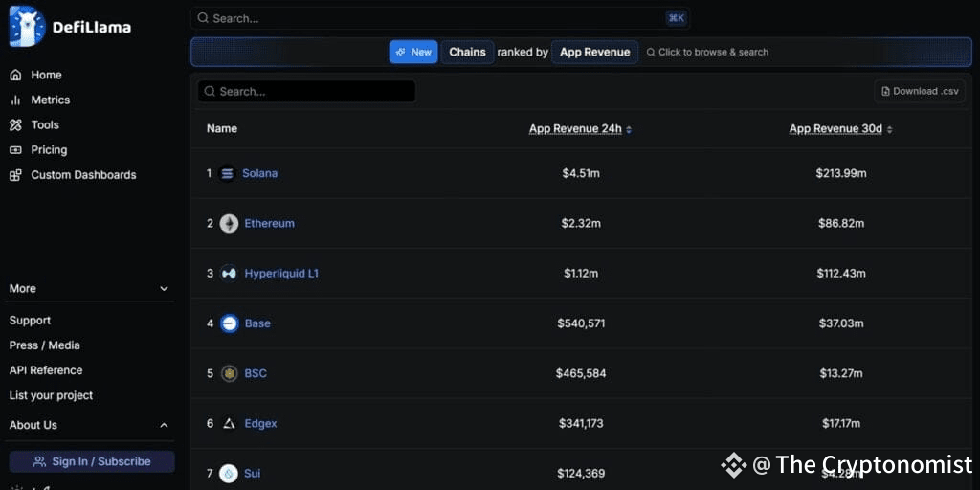Click Base 24h revenue $540,571
Screen dimensions: 980x490
coord(581,323)
